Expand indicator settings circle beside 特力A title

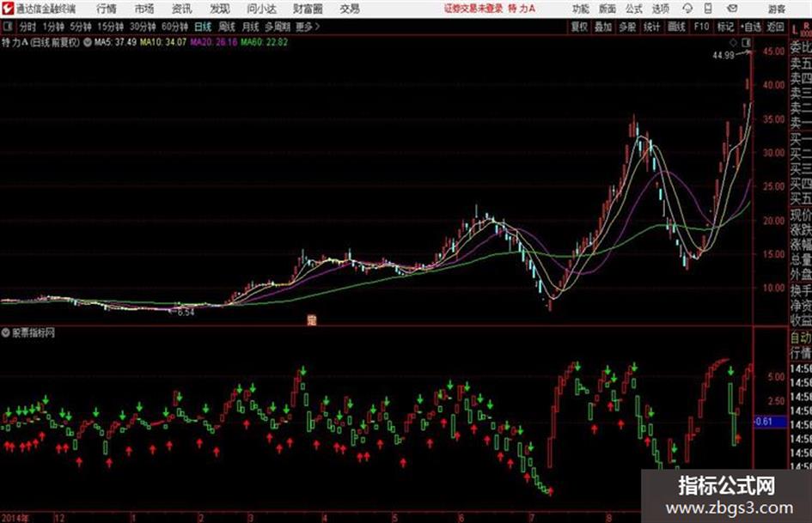pyautogui.click(x=87, y=42)
